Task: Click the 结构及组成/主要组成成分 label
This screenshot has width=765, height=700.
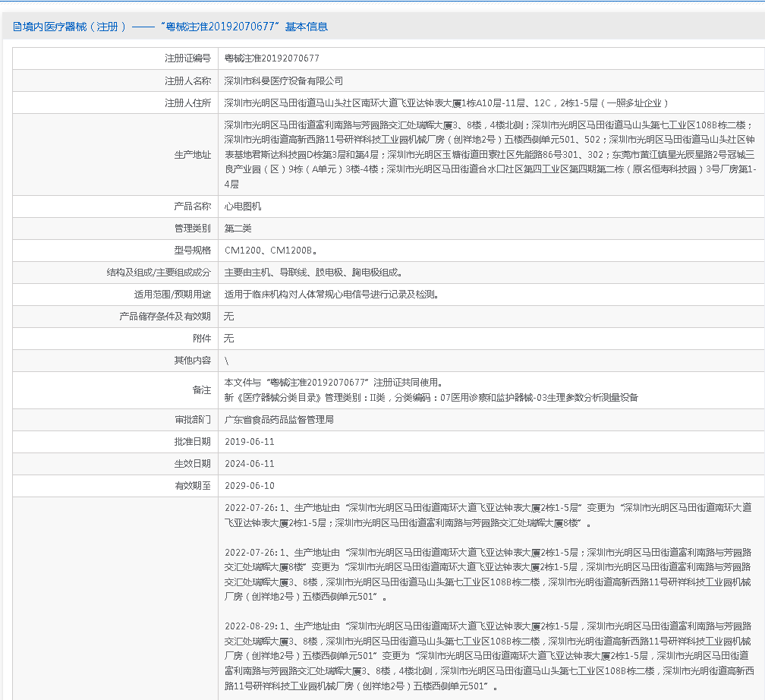Action: coord(159,273)
